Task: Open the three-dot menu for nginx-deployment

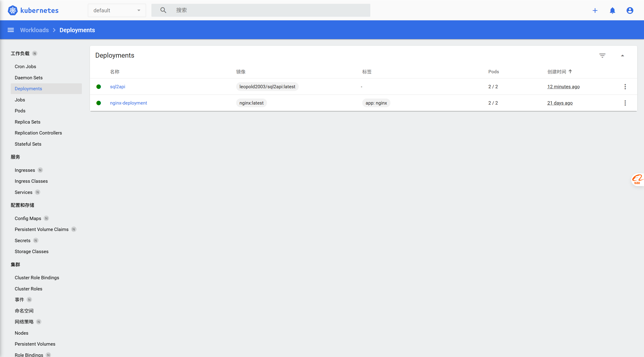Action: pos(625,103)
